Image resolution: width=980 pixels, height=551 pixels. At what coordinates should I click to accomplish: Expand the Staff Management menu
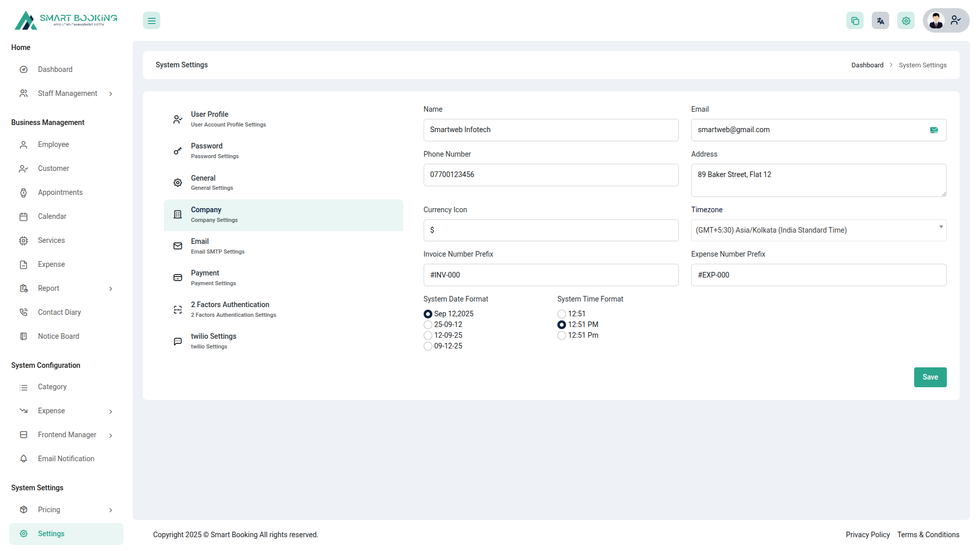click(x=67, y=93)
